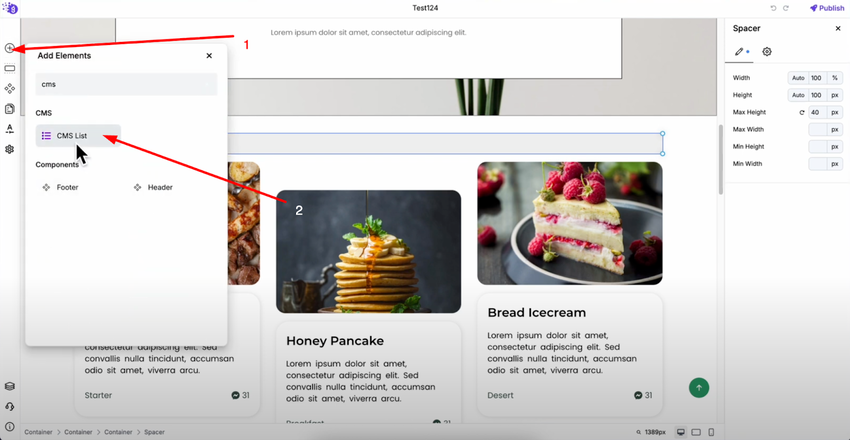
Task: Open the support headset icon at bottom left
Action: [9, 406]
